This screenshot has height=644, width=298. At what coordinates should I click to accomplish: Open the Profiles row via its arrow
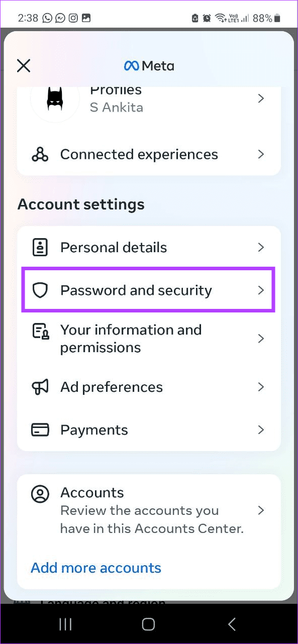261,98
